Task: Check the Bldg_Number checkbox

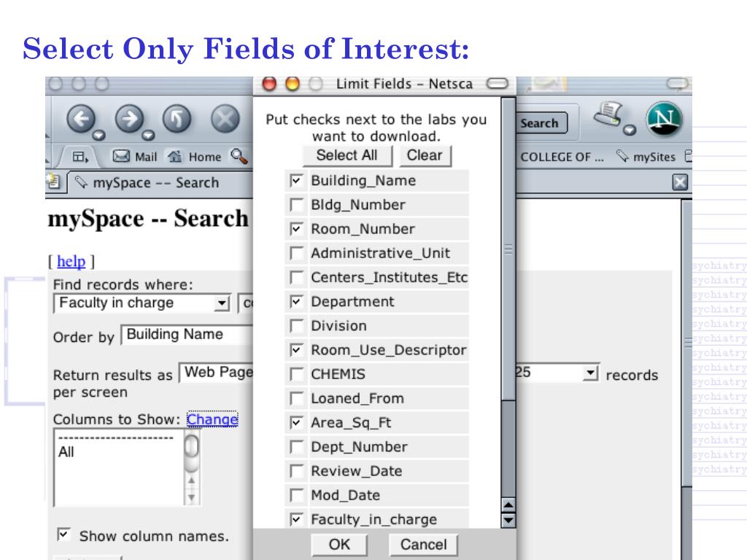Action: coord(296,205)
